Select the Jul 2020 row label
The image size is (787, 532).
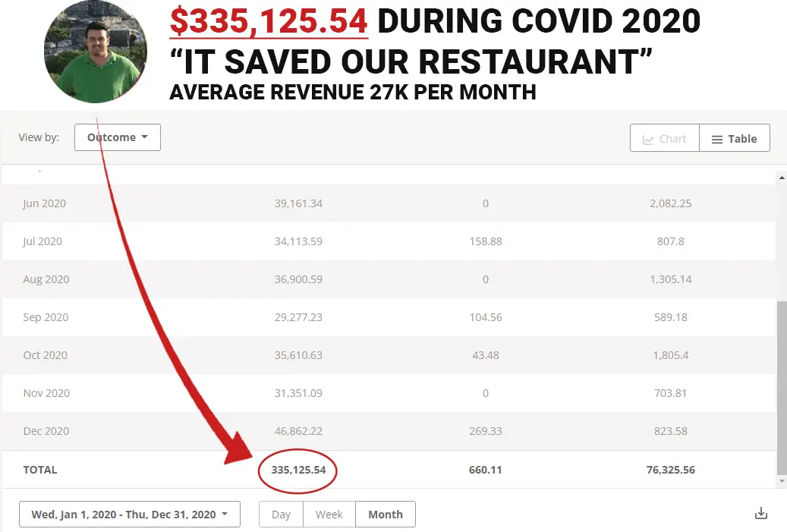click(x=42, y=241)
